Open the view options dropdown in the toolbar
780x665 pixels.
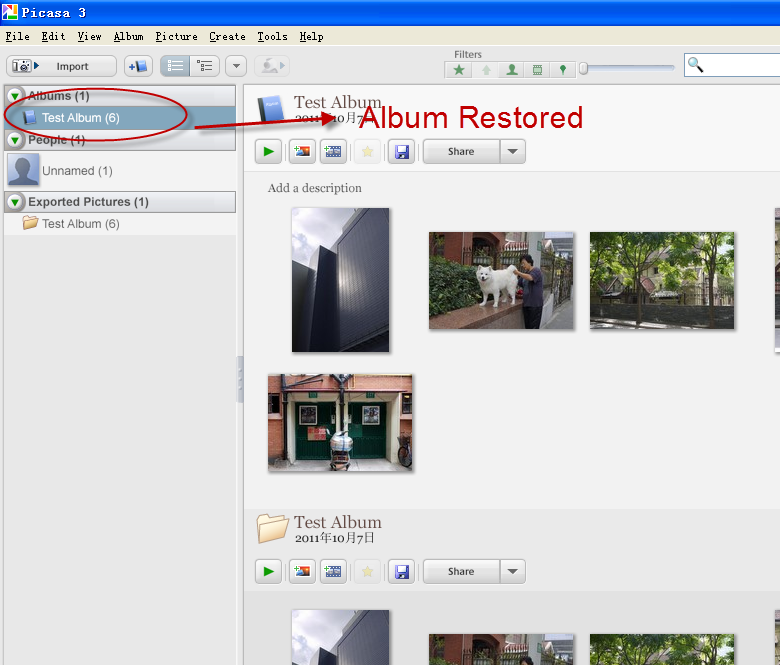tap(236, 66)
